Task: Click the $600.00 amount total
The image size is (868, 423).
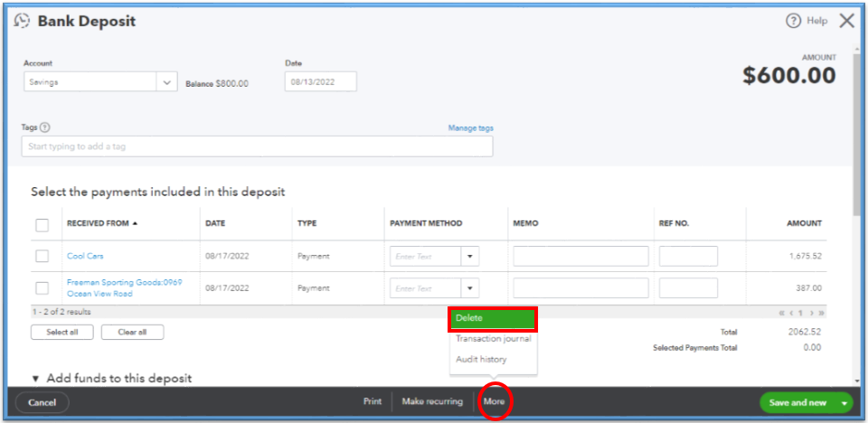Action: point(788,76)
